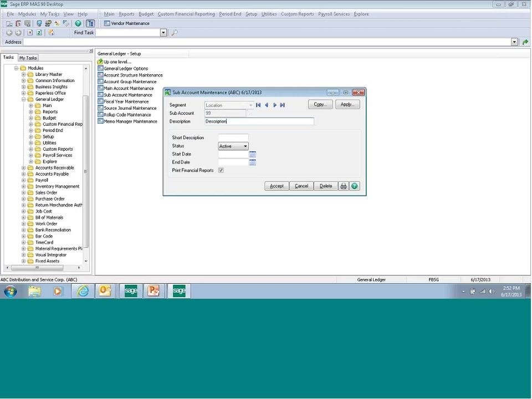Click the Home icon in navigation toolbar
Viewport: 532px width, 399px height.
[x=51, y=33]
